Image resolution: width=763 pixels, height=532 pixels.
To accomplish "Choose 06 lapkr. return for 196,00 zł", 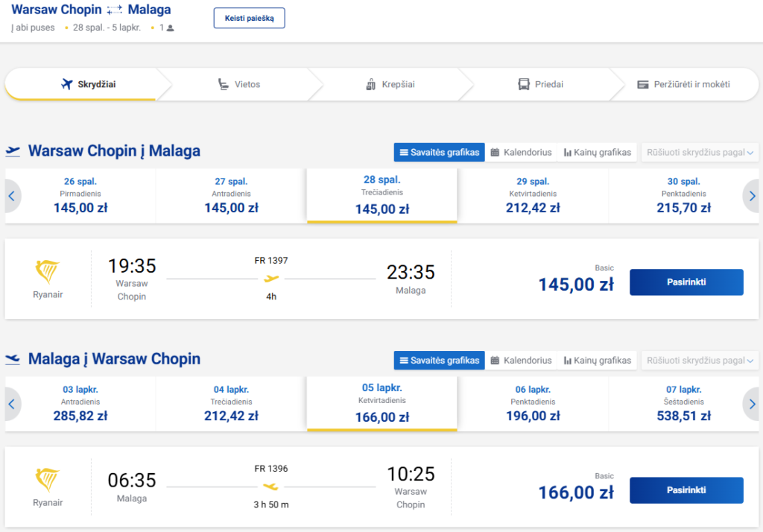I will (x=533, y=404).
